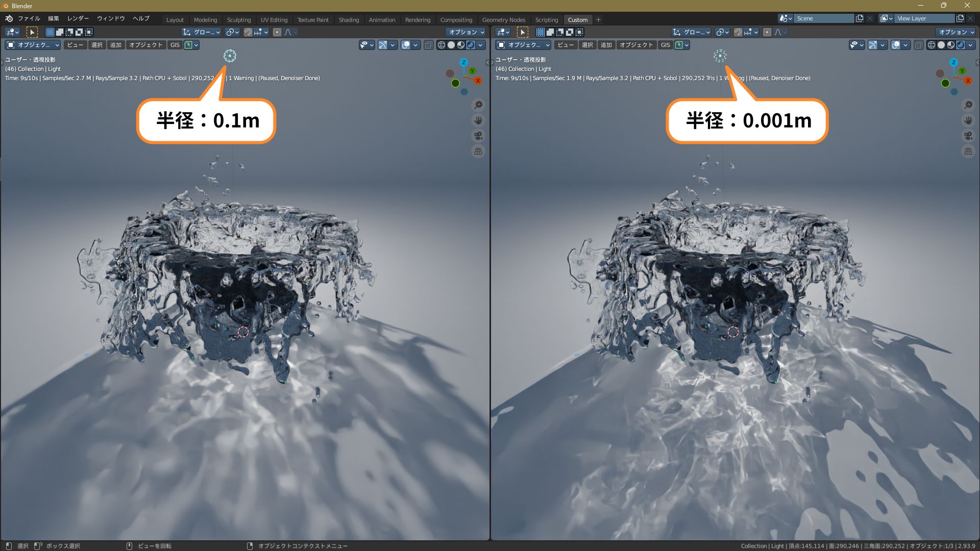Switch to the Shading workspace tab

(x=349, y=20)
